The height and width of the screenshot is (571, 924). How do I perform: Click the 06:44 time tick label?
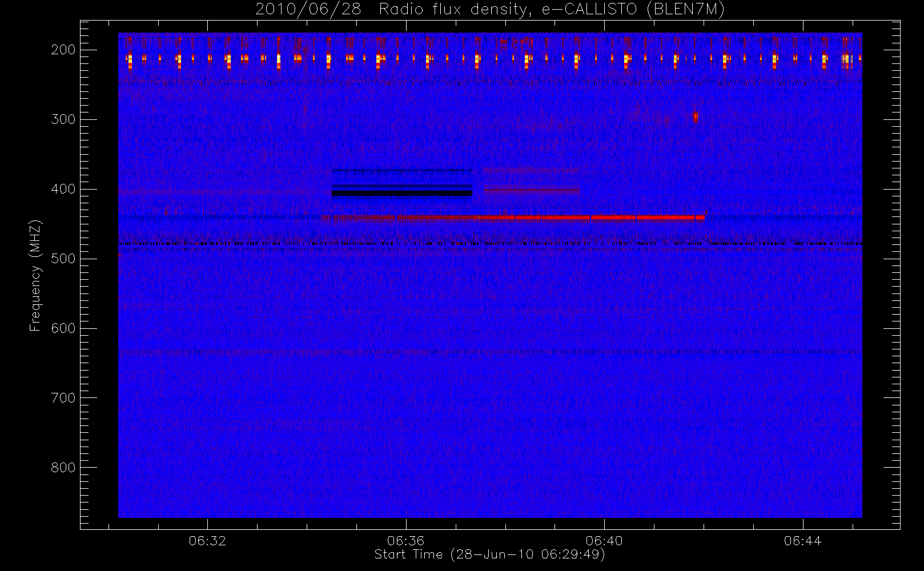click(802, 540)
